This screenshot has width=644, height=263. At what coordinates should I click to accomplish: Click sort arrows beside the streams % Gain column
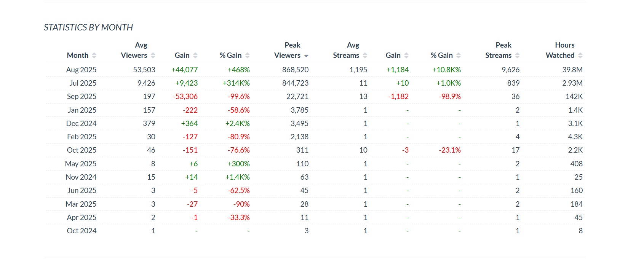tap(459, 56)
